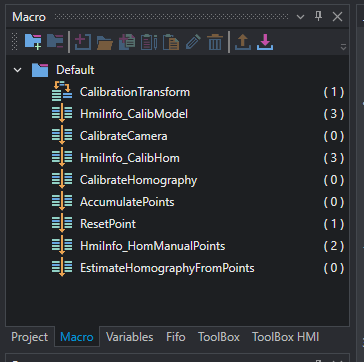Click the (0) count beside CalibrateCamera

click(334, 136)
